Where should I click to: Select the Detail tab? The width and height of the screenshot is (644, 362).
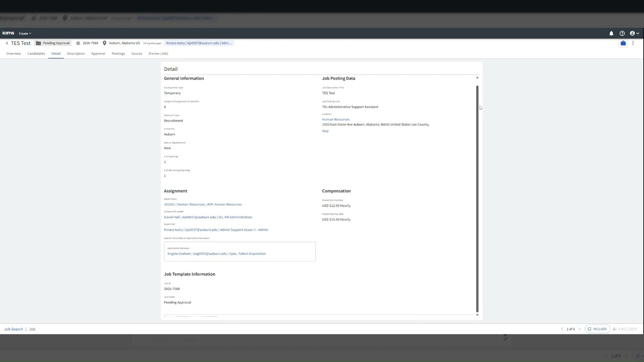56,53
